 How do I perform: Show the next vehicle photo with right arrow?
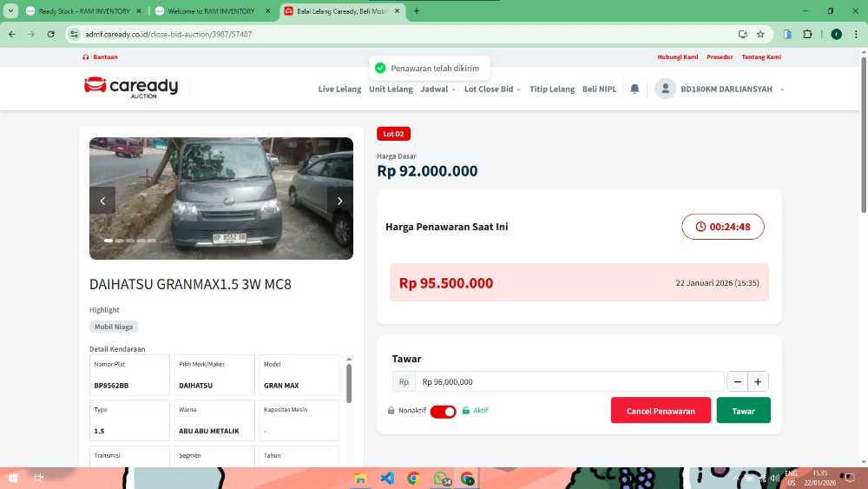(x=339, y=201)
